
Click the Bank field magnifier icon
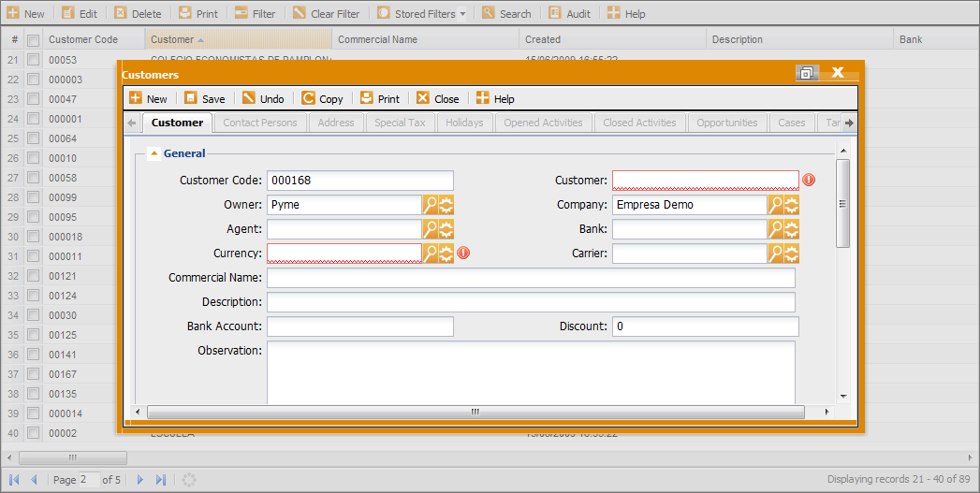click(776, 228)
